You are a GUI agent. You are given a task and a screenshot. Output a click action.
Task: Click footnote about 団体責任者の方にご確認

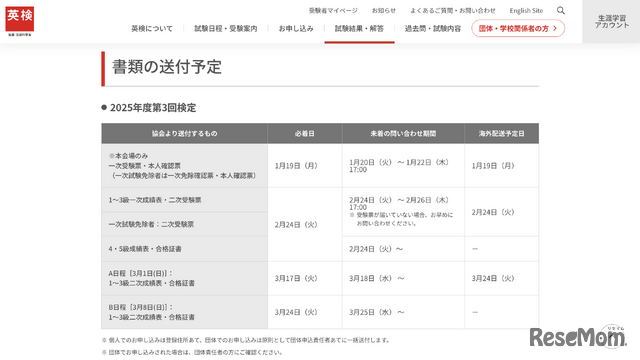(192, 352)
